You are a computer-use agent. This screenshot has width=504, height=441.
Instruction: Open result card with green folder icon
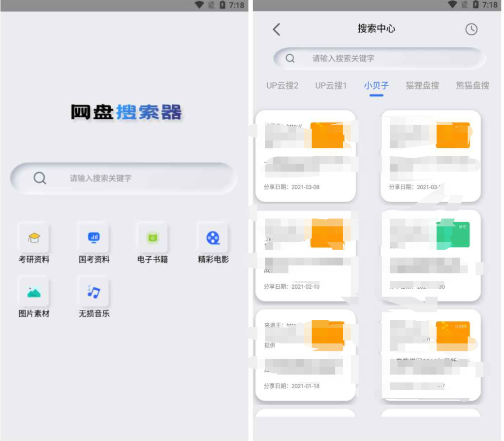(431, 256)
